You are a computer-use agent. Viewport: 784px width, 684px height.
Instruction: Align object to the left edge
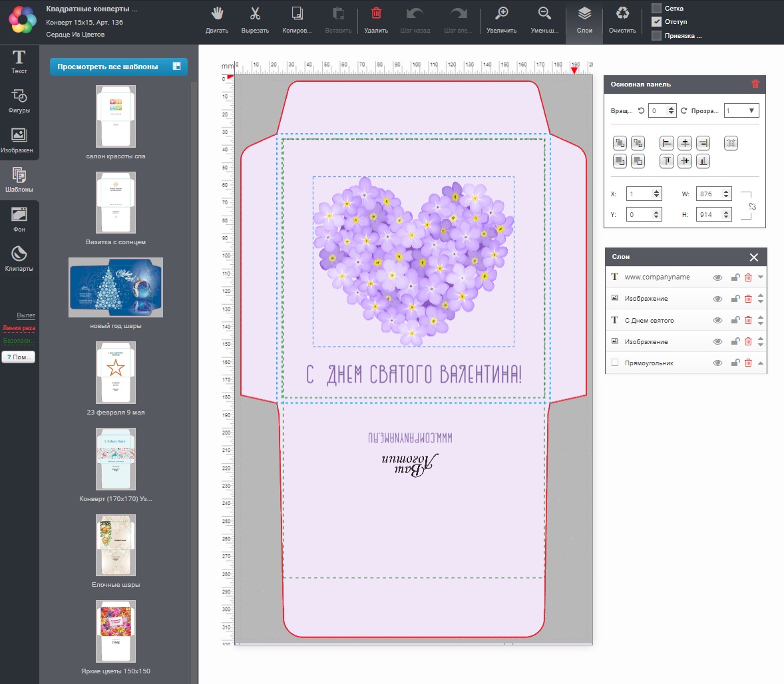click(x=667, y=143)
